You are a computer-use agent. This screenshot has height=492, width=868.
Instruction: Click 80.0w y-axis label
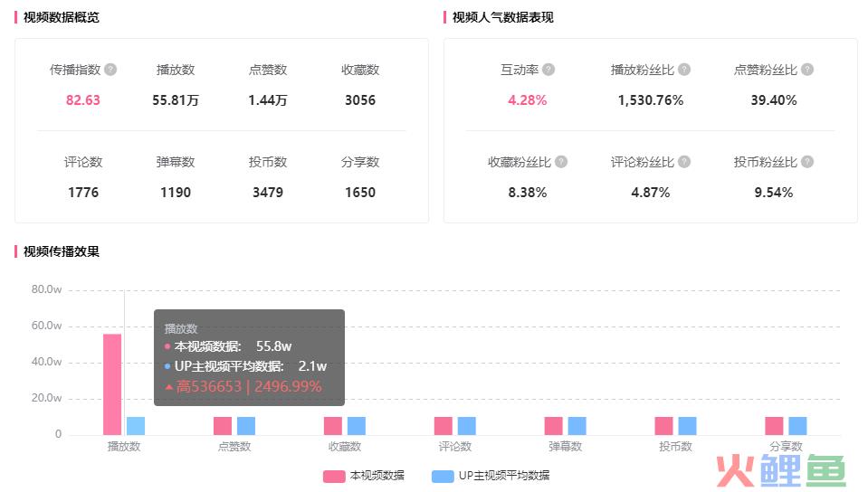pyautogui.click(x=46, y=289)
